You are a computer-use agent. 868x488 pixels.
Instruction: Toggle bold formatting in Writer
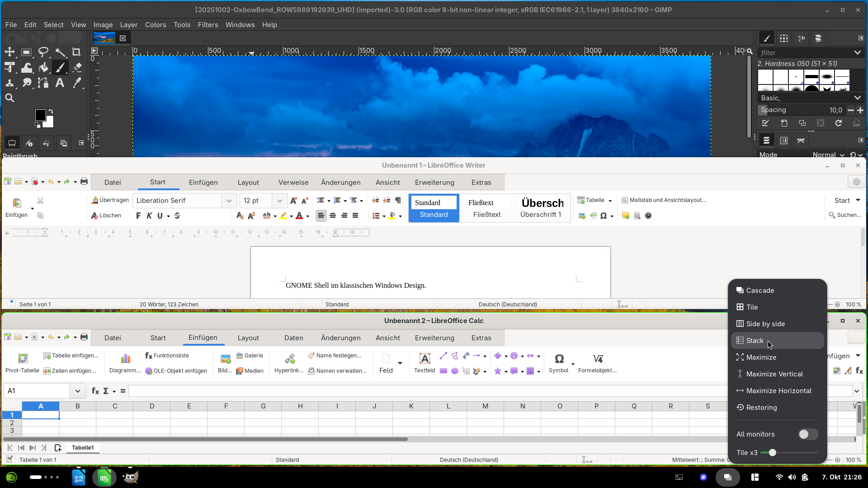138,216
